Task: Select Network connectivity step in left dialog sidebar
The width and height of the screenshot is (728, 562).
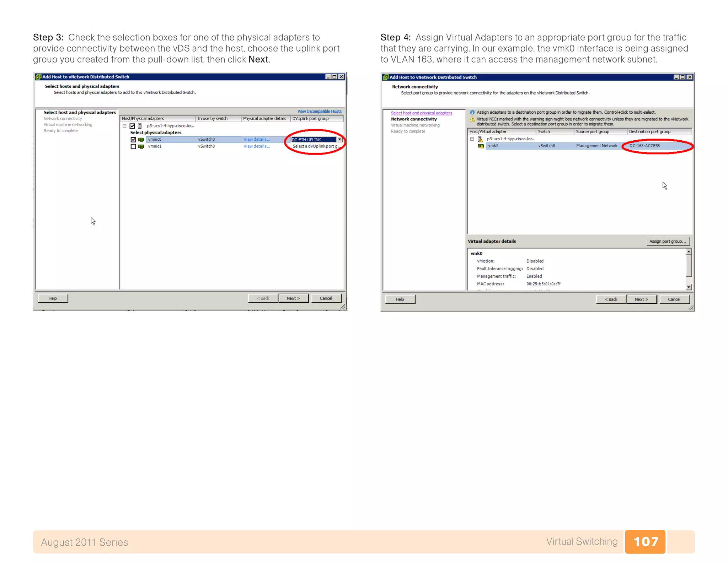Action: (x=63, y=119)
